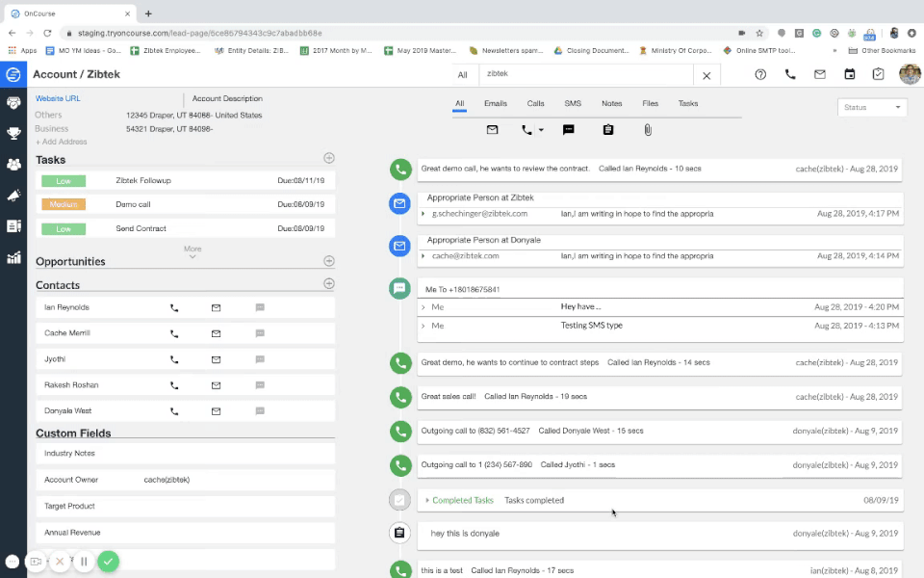Click the add note clipboard icon
924x578 pixels.
click(608, 129)
